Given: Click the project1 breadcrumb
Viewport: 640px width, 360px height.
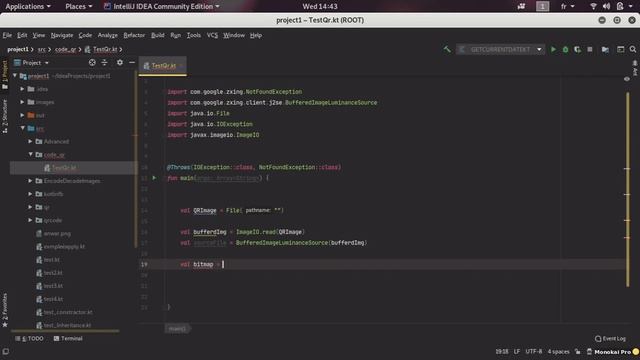Looking at the screenshot, I should point(18,49).
